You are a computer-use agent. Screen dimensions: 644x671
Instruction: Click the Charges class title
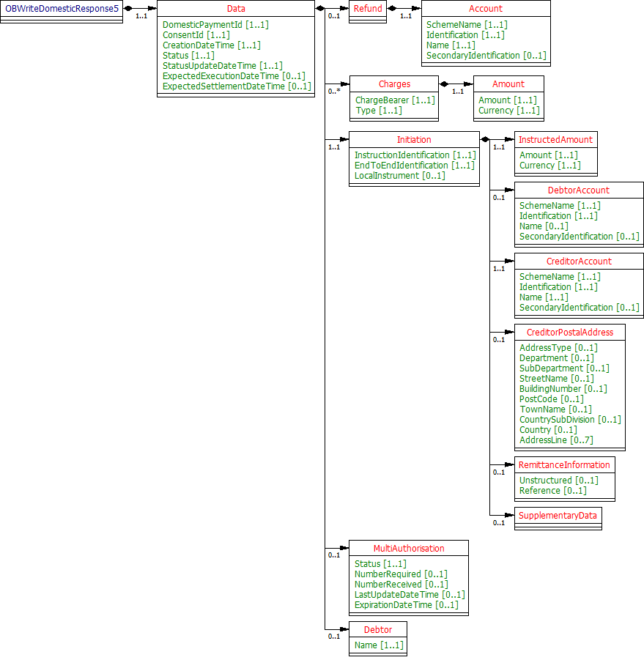(x=394, y=84)
